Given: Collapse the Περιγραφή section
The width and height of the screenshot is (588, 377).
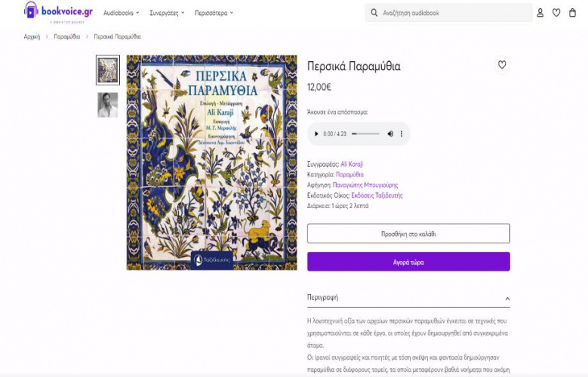Looking at the screenshot, I should click(x=507, y=298).
